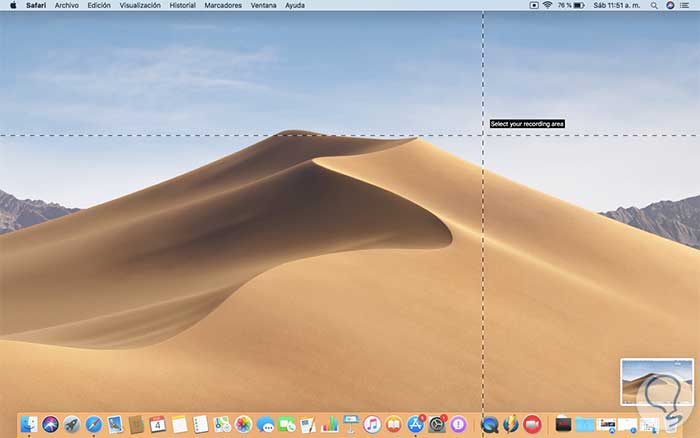Open the Archivo menu
700x438 pixels.
coord(67,5)
